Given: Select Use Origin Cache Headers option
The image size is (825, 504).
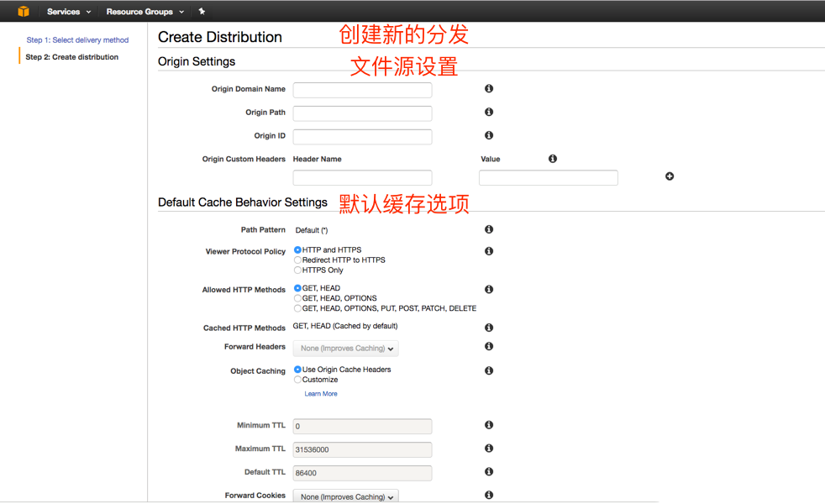Looking at the screenshot, I should [297, 370].
